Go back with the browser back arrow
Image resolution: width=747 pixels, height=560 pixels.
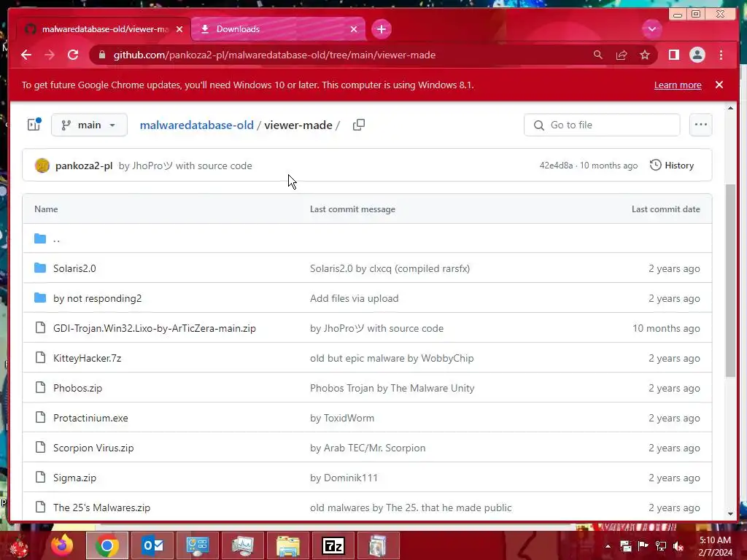26,55
